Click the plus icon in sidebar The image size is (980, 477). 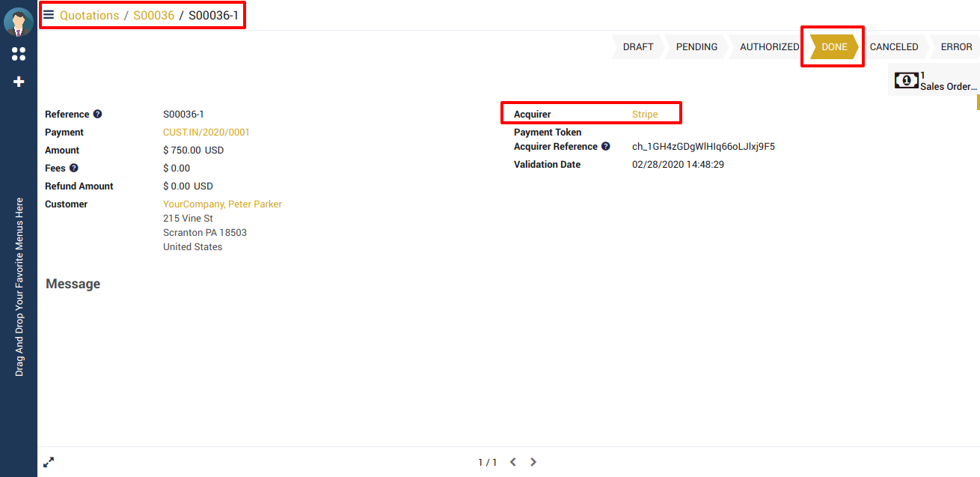tap(19, 82)
